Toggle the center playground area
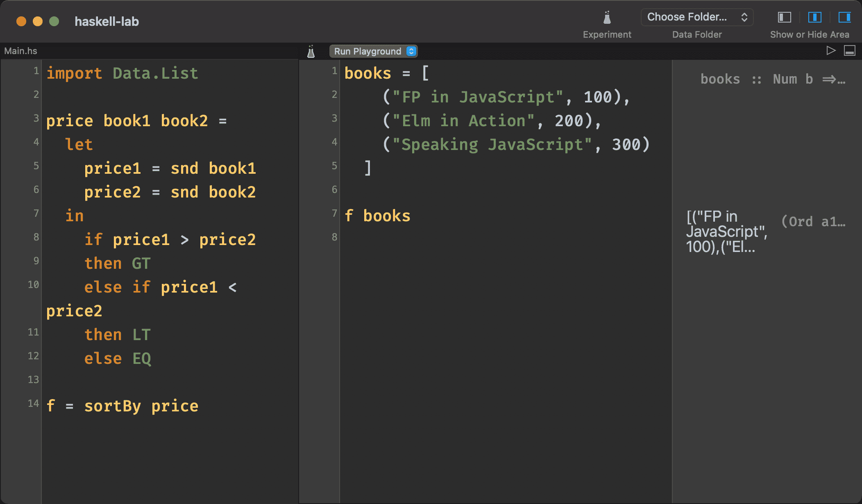The image size is (862, 504). [x=814, y=17]
